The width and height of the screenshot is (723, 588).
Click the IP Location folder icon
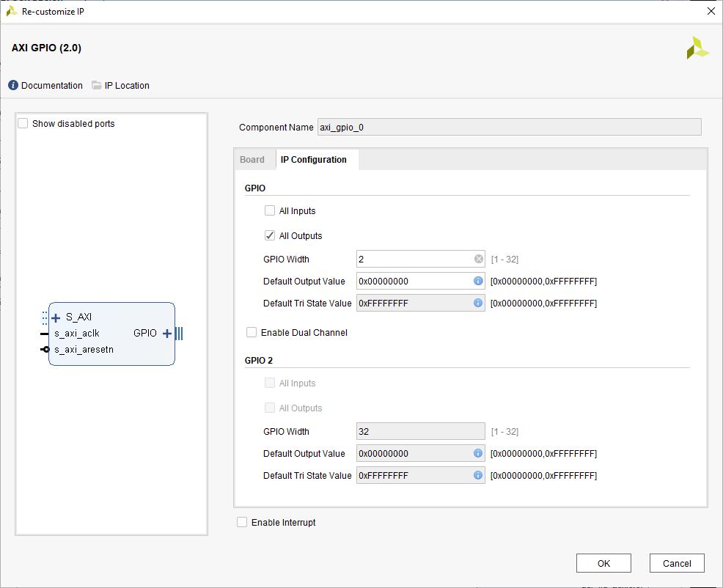[x=97, y=85]
